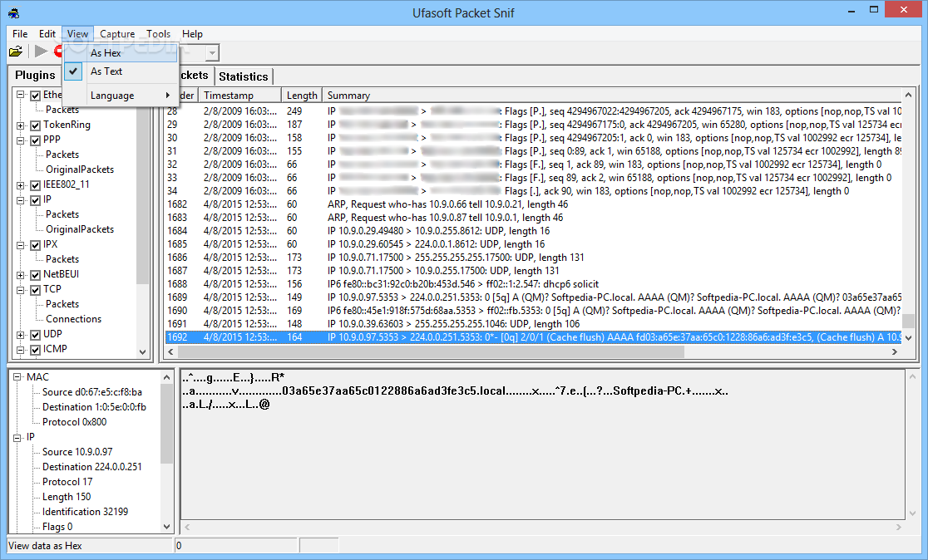
Task: Toggle the IPX plugin checkbox
Action: tap(36, 245)
